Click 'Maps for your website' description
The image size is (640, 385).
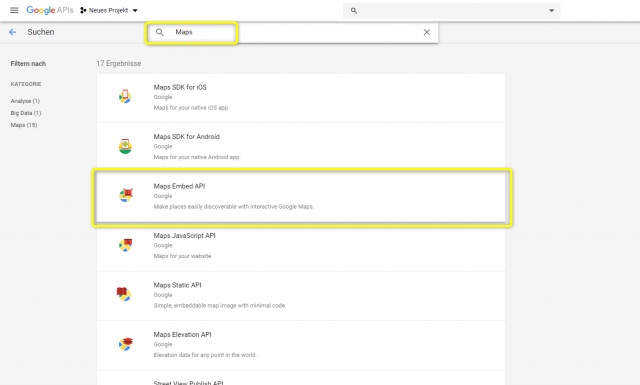pos(182,256)
